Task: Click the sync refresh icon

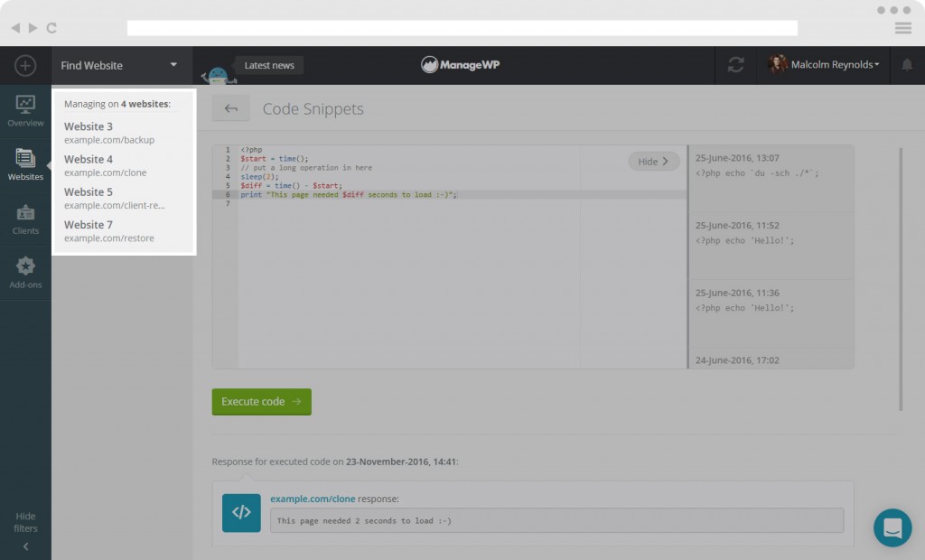Action: [x=735, y=65]
